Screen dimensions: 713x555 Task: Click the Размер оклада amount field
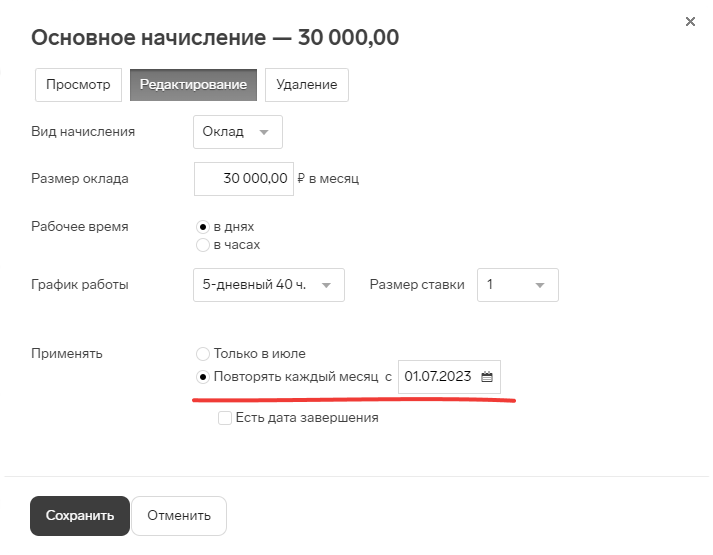click(243, 179)
